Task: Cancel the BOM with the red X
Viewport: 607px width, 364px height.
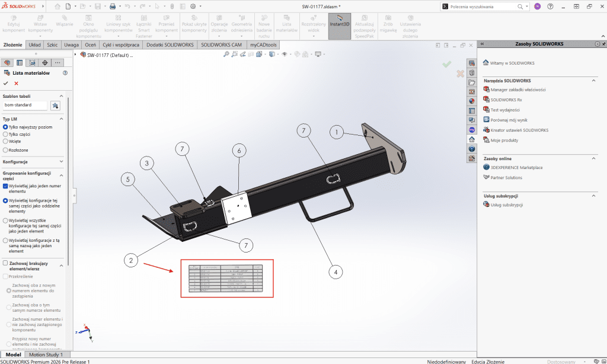Action: click(x=16, y=84)
